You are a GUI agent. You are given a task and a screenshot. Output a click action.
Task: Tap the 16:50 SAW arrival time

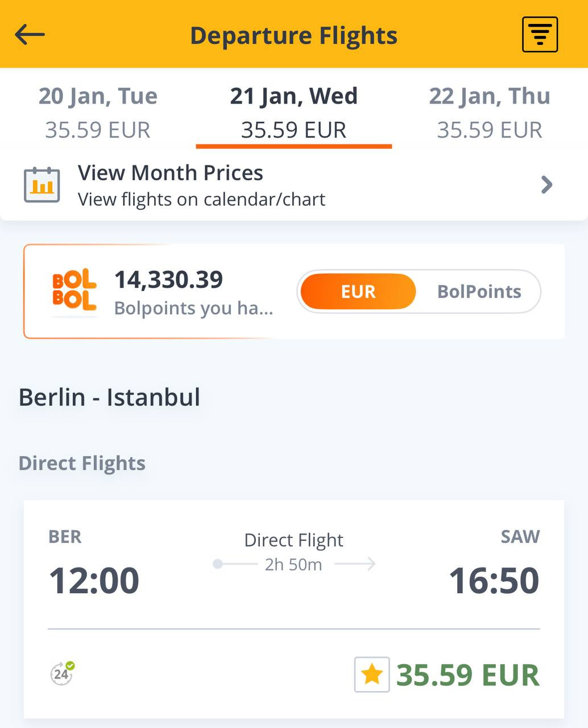[494, 580]
